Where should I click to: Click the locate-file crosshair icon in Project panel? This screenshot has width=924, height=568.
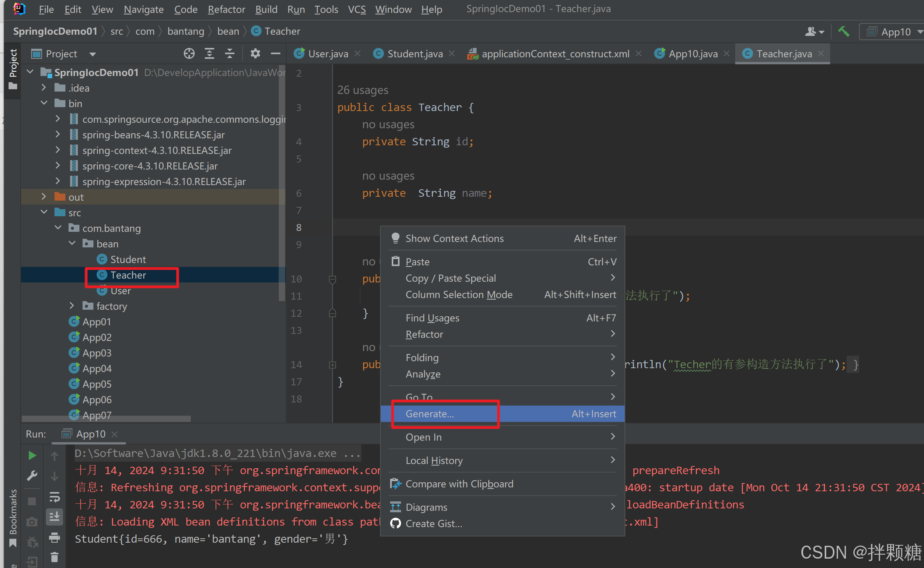click(189, 54)
